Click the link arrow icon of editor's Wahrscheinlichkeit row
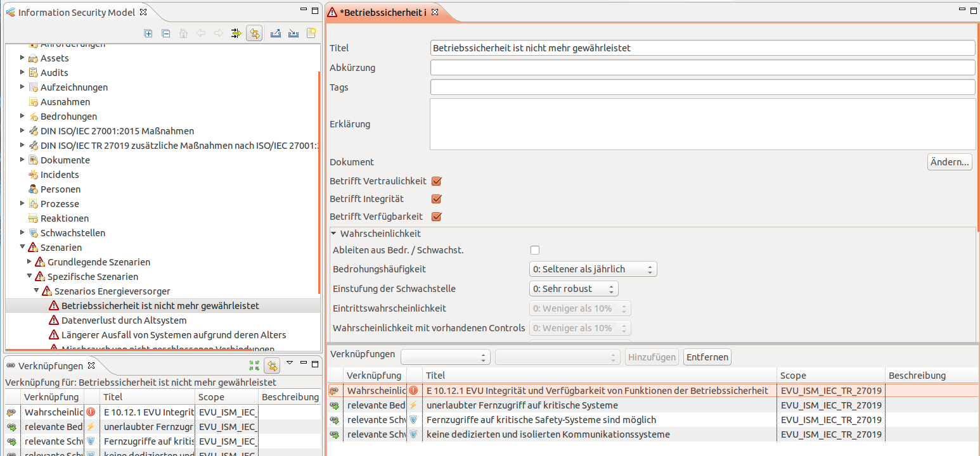The image size is (980, 456). (334, 391)
